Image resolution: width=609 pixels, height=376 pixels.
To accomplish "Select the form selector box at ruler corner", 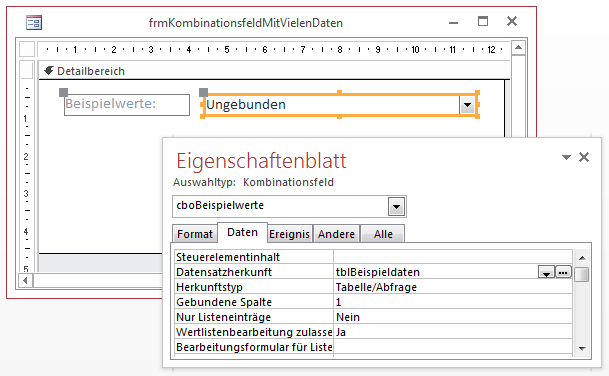I will point(27,49).
